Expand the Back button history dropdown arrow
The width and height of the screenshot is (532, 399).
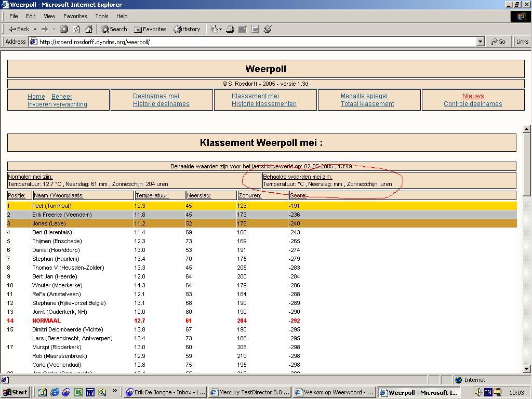(x=35, y=29)
